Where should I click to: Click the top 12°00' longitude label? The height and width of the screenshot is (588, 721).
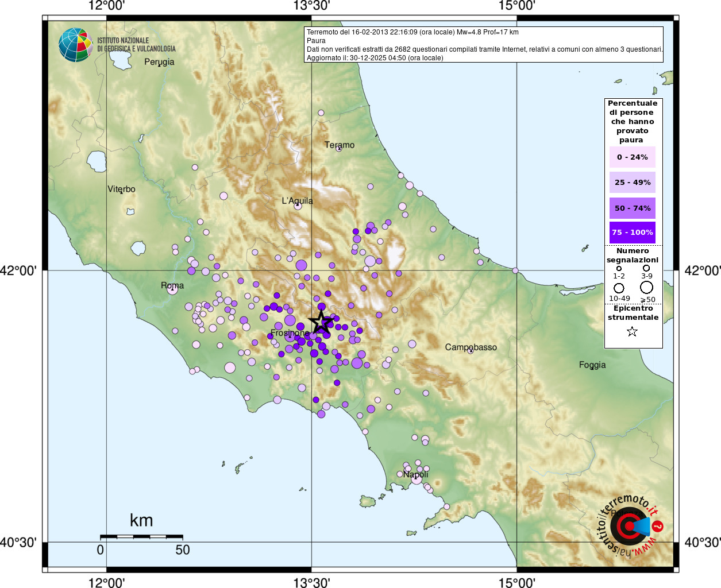(x=106, y=6)
